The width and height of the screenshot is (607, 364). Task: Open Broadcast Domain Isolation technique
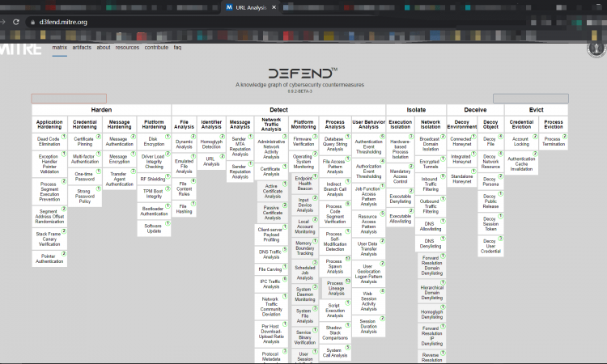click(431, 144)
